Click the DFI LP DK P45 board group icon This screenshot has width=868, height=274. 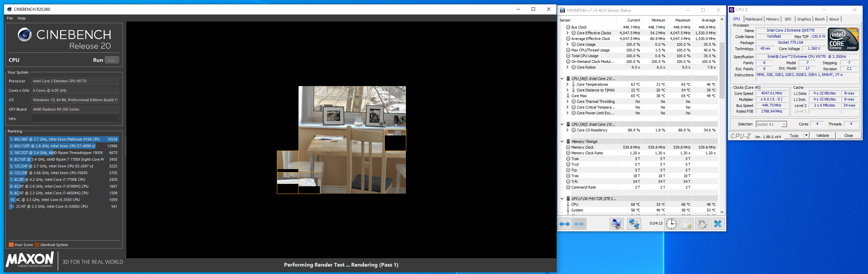[568, 198]
